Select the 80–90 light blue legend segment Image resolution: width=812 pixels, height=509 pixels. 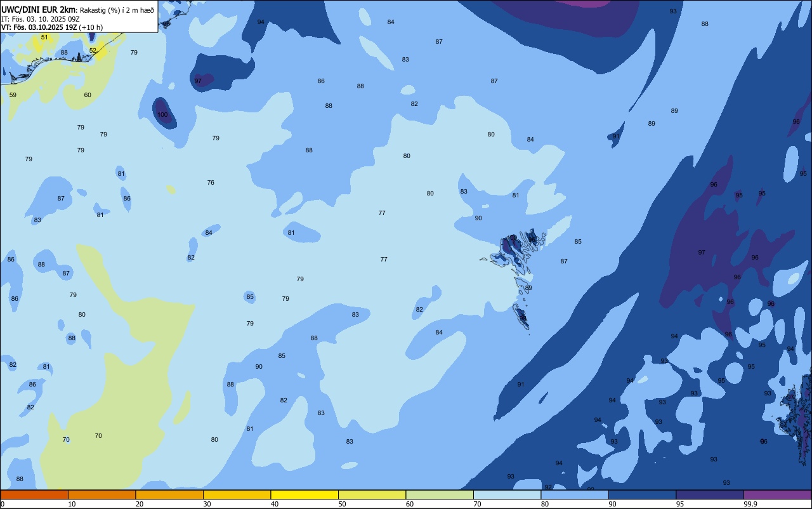point(575,494)
